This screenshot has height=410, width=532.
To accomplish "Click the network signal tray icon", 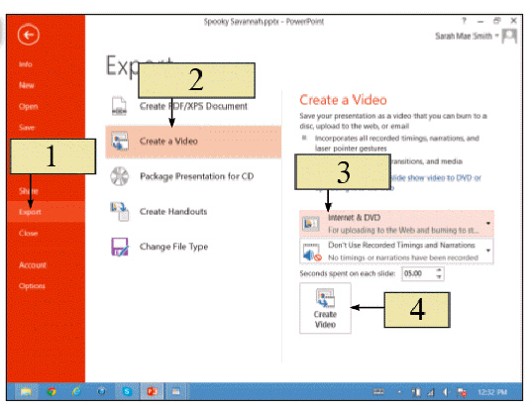I will [431, 392].
